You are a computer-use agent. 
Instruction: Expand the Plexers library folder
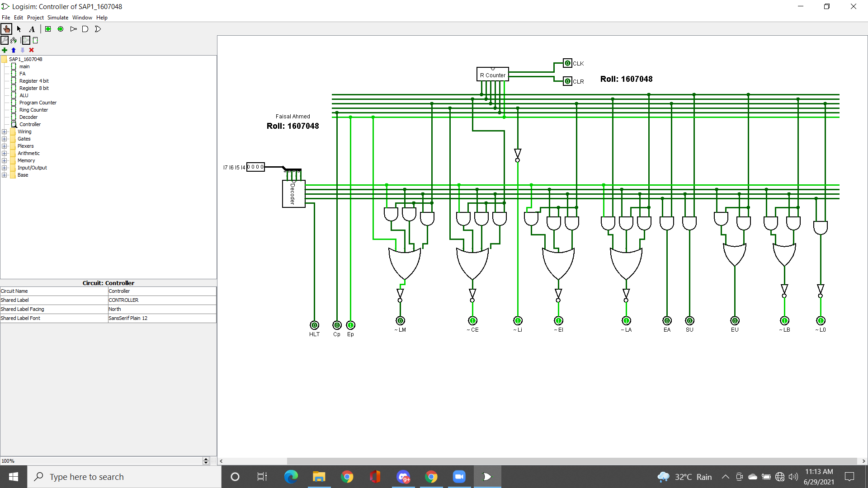(x=5, y=146)
